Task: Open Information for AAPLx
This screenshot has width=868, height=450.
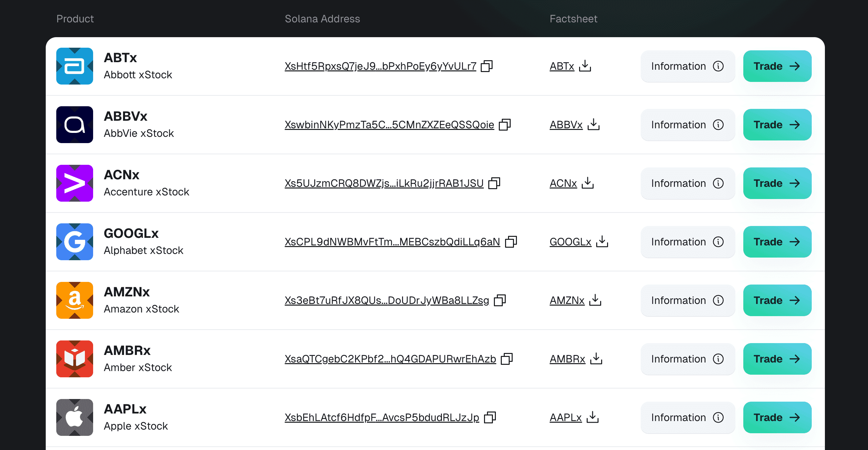Action: point(687,418)
